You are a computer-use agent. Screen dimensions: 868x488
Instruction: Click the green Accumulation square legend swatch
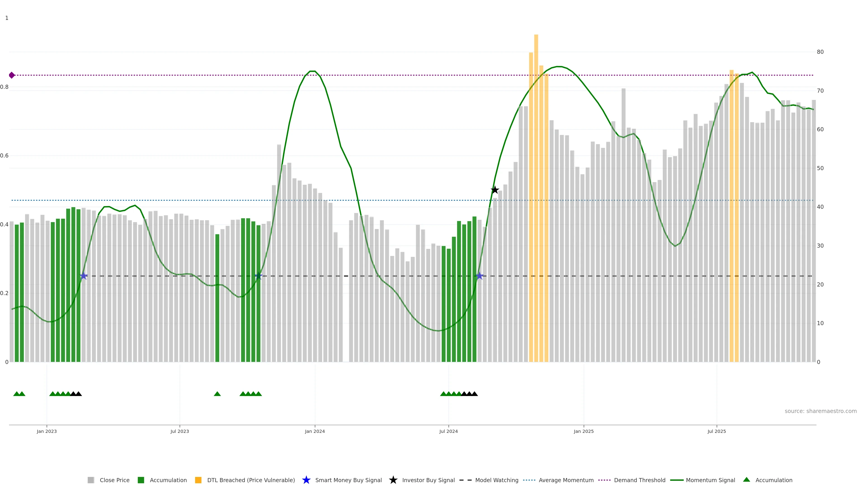[141, 480]
